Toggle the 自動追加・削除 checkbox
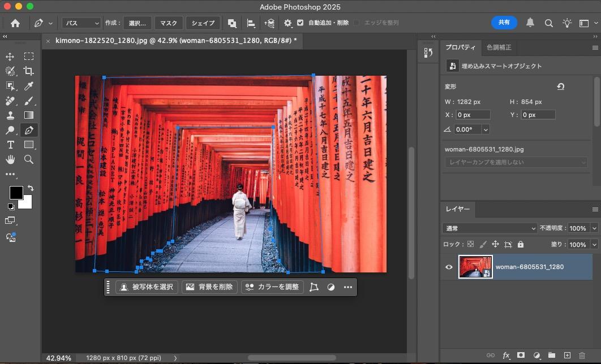The width and height of the screenshot is (601, 364). [x=300, y=23]
